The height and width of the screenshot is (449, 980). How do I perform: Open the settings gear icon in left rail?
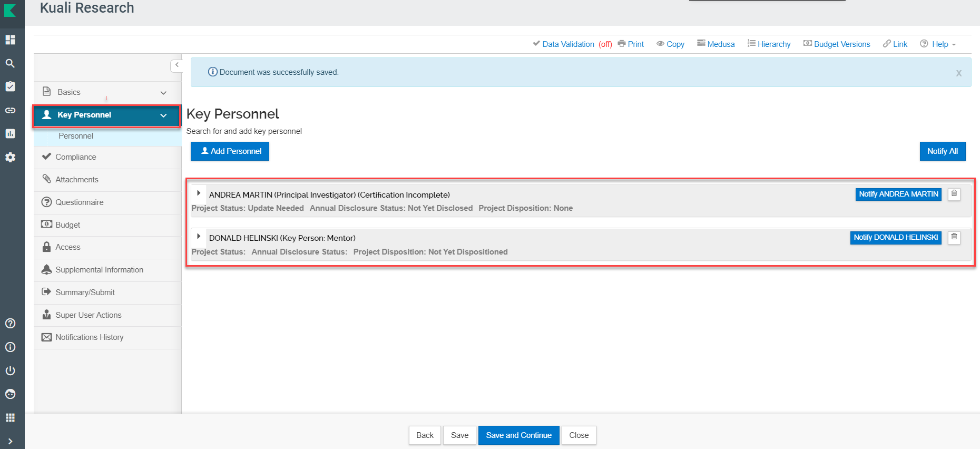[x=10, y=157]
